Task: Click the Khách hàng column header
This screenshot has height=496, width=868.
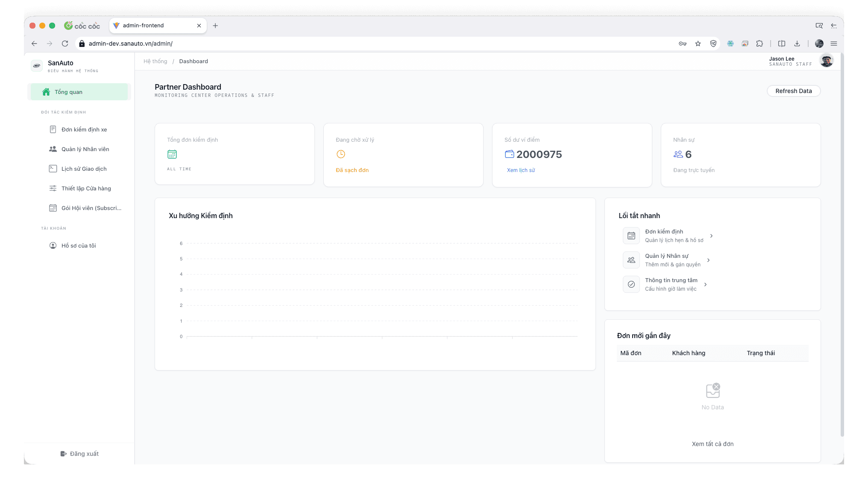Action: (x=689, y=353)
